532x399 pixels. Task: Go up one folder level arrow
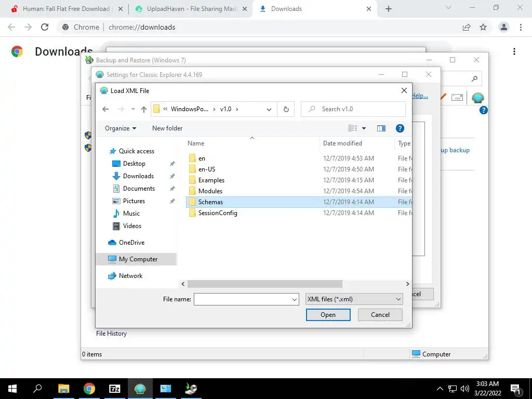(144, 109)
